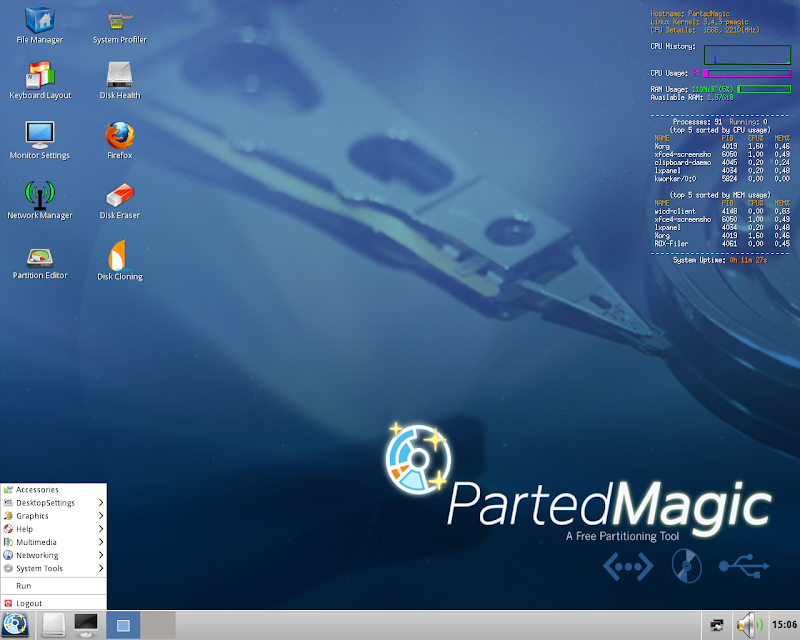The width and height of the screenshot is (800, 640).
Task: Expand the Multimedia submenu arrow
Action: click(x=101, y=542)
